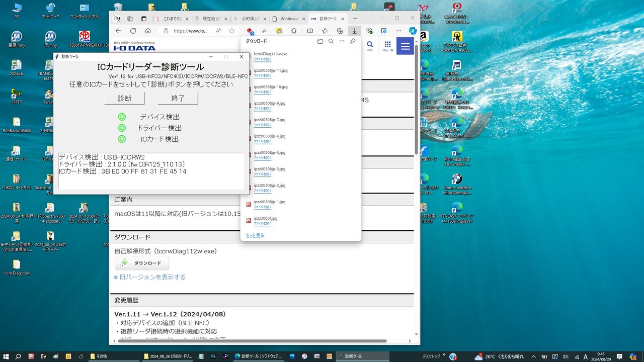The image size is (644, 362).
Task: Click the browser address bar
Action: tap(191, 31)
